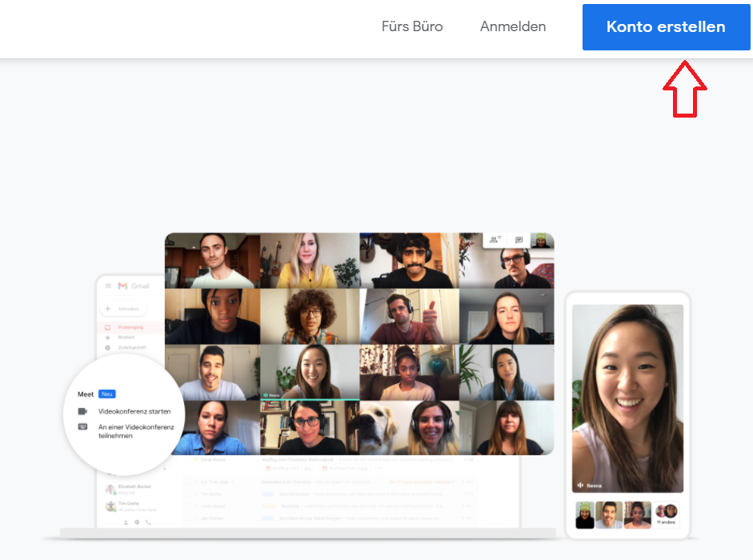This screenshot has width=753, height=560.
Task: Open the Anmelden sign-in link
Action: coord(513,26)
